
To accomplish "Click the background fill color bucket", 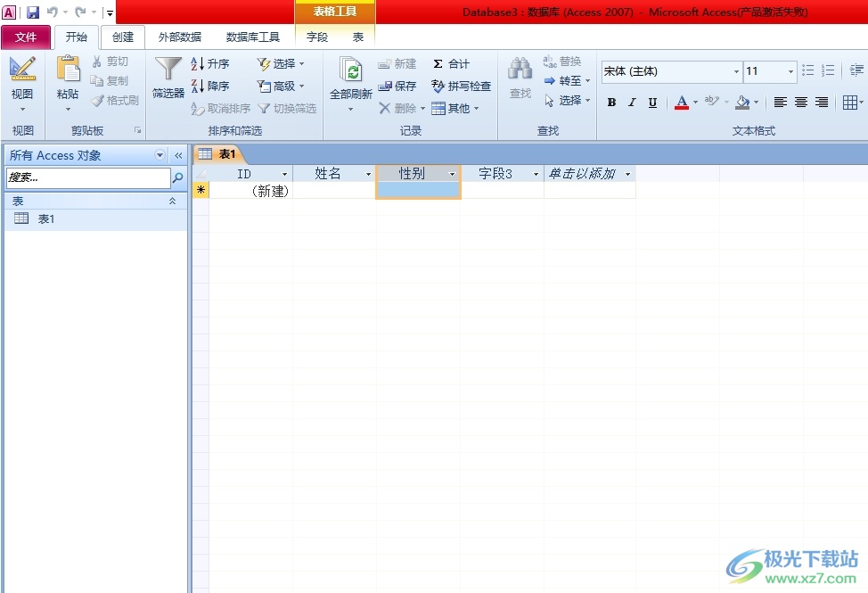I will tap(742, 103).
